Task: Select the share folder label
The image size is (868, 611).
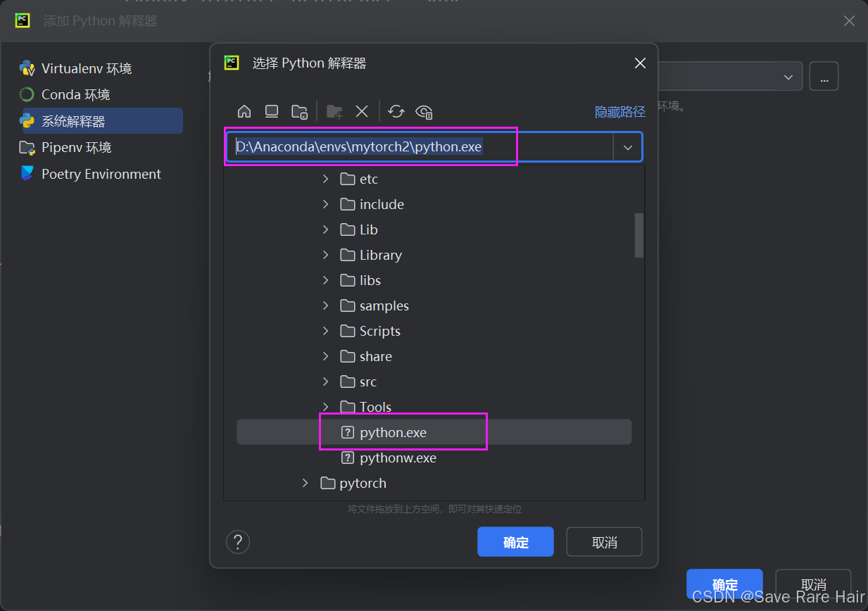Action: (376, 357)
